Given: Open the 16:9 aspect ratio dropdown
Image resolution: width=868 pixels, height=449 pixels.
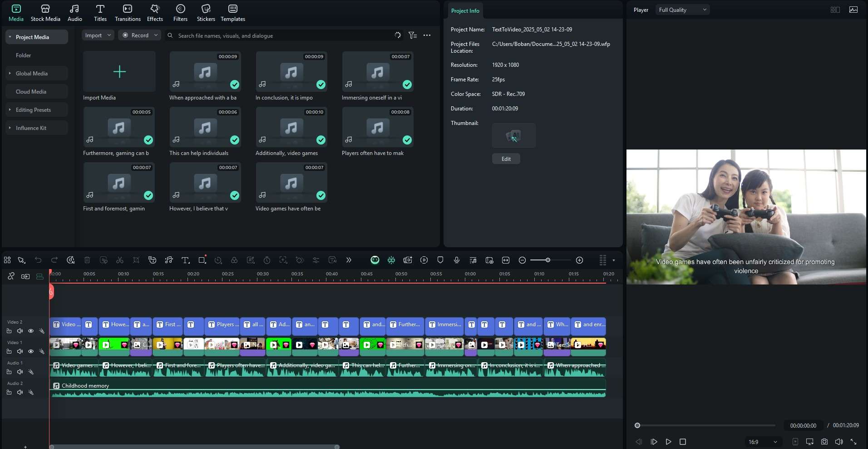Looking at the screenshot, I should [763, 442].
